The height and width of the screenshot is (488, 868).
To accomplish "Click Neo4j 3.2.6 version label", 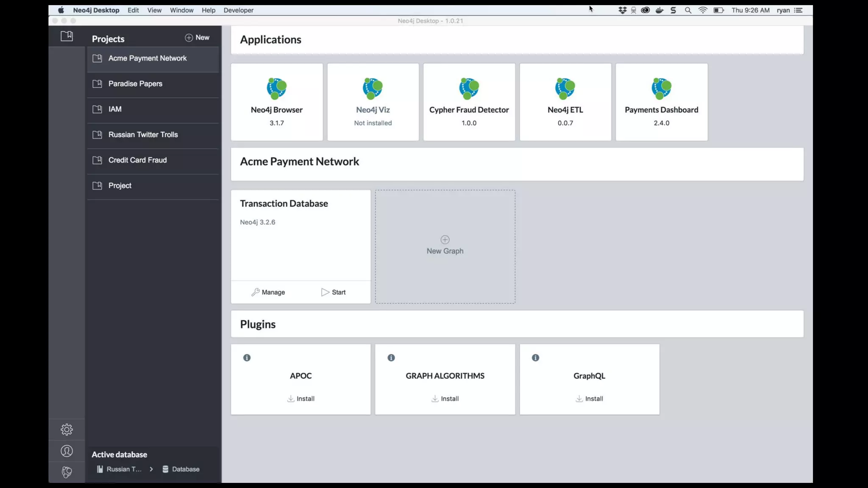I will pos(258,222).
